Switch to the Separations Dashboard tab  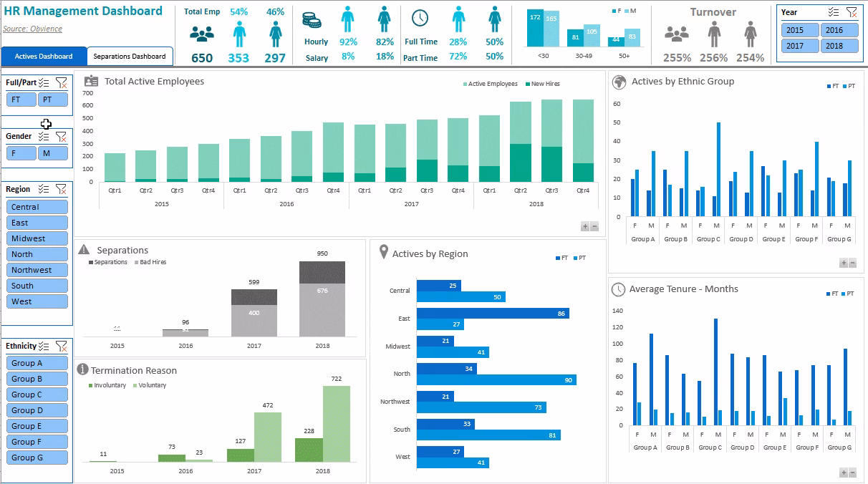(130, 55)
